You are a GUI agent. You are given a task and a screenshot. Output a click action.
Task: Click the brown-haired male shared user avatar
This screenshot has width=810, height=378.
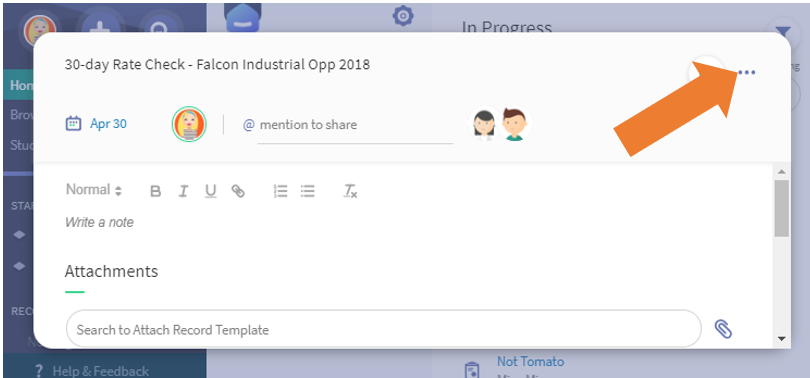click(x=514, y=124)
